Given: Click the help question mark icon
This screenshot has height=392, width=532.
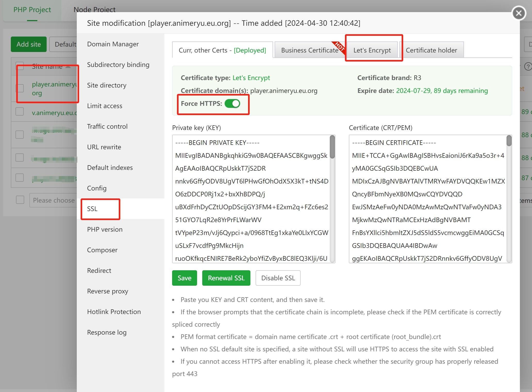Looking at the screenshot, I should pos(528,67).
